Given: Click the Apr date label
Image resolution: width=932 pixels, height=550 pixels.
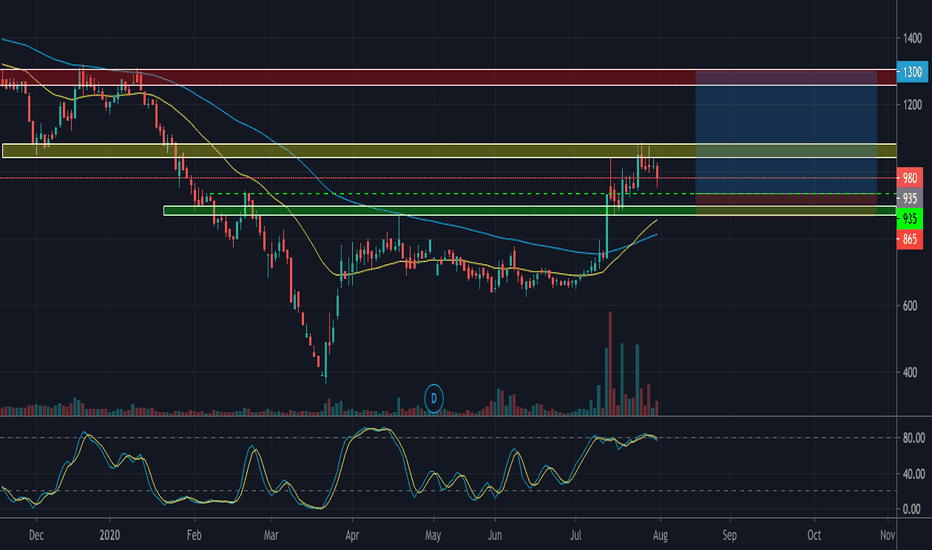Looking at the screenshot, I should [x=352, y=535].
